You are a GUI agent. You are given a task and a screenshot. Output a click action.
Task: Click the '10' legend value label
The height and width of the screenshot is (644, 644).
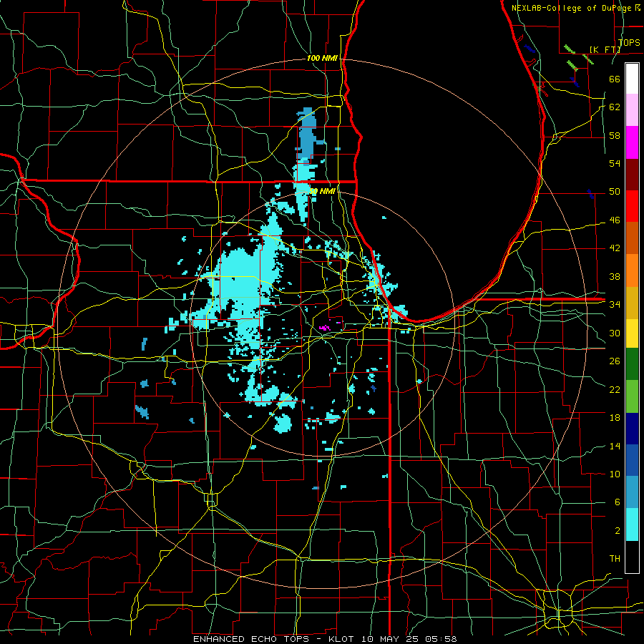[x=615, y=474]
